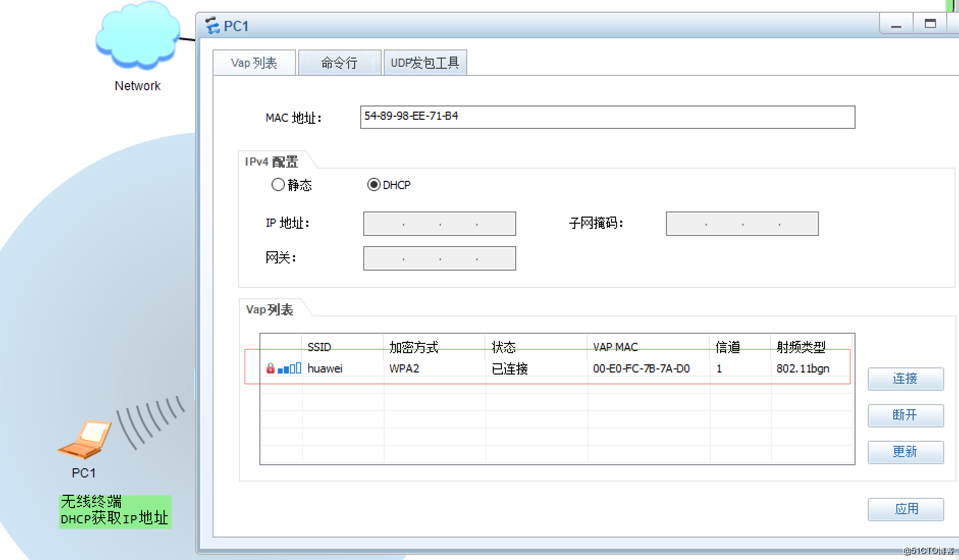
Task: Click the 断开 disconnect button
Action: tap(905, 415)
